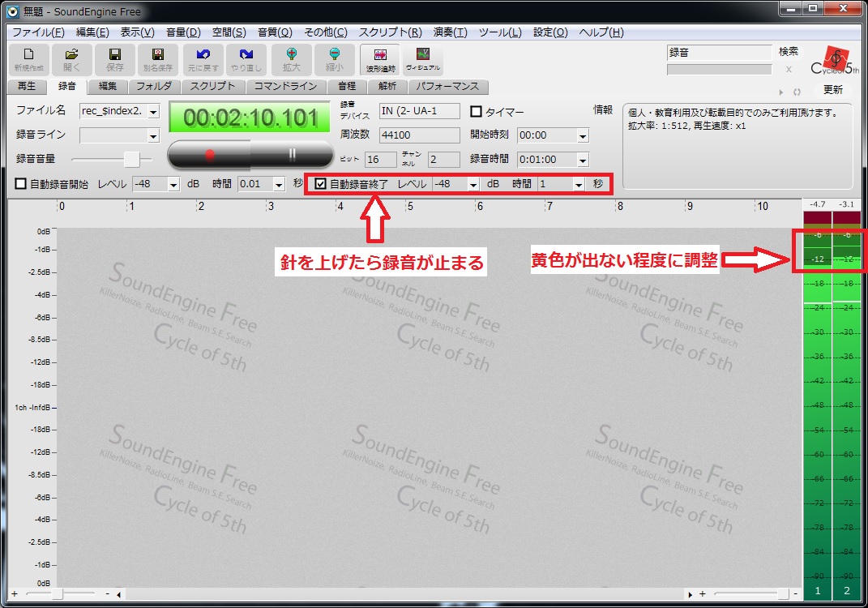The image size is (868, 608).
Task: Open the 空間(S) menu
Action: coord(229,32)
